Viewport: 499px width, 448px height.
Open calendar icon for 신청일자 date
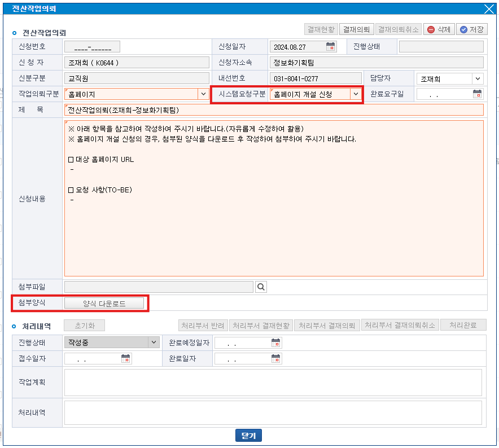pyautogui.click(x=331, y=47)
